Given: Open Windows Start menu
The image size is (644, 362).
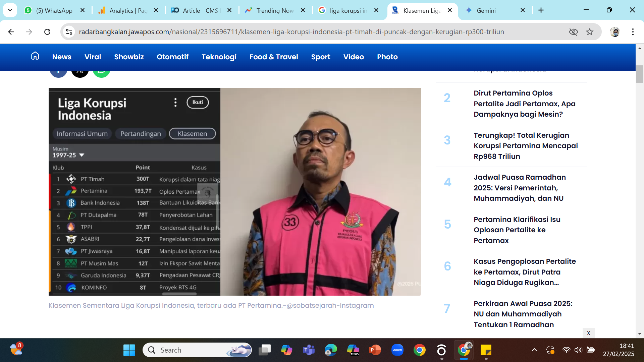Looking at the screenshot, I should [x=129, y=350].
